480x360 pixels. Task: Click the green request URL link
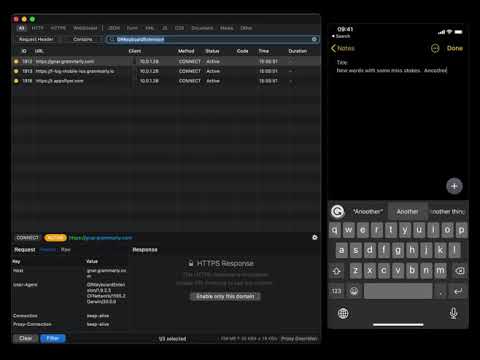(x=101, y=238)
